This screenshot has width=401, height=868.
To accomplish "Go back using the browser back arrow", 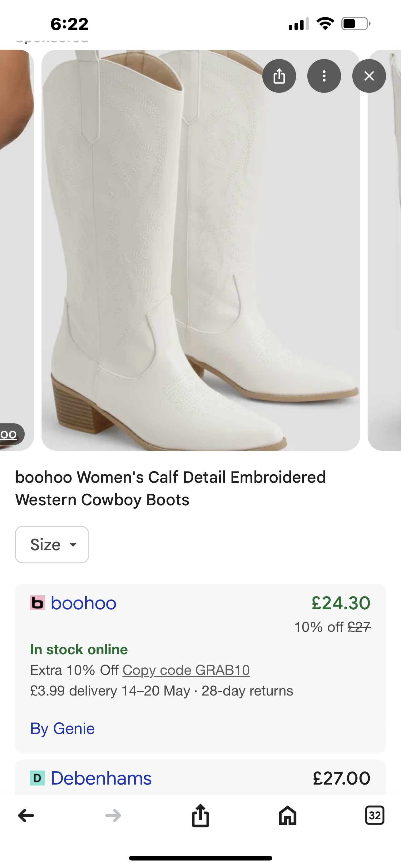I will pos(26,816).
